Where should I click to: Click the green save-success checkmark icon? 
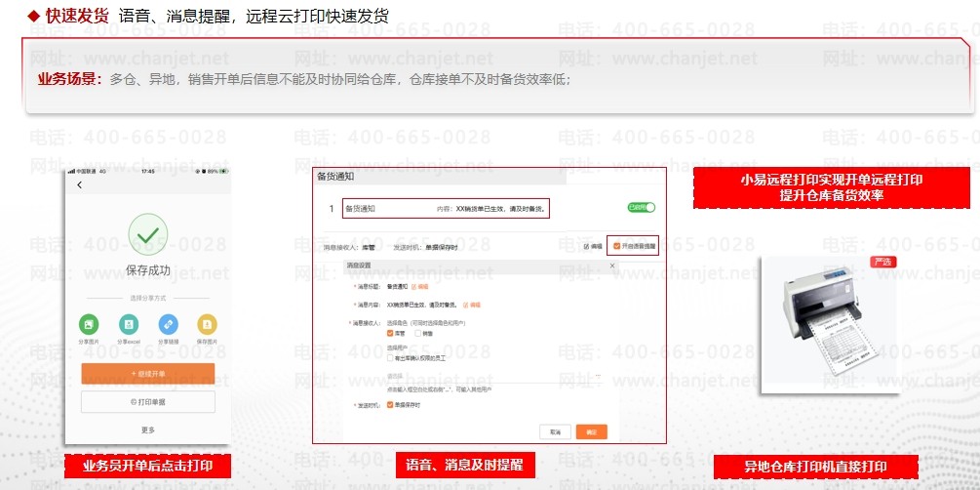pos(147,235)
